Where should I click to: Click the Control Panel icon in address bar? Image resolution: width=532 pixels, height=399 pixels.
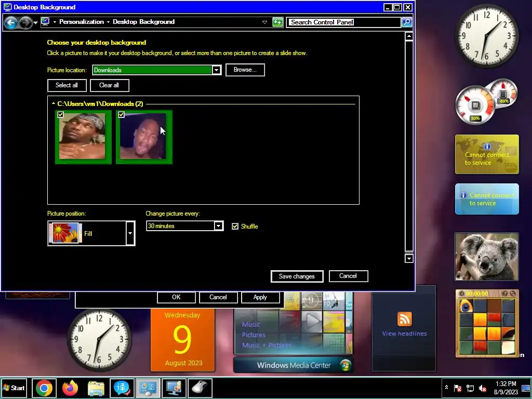[45, 22]
